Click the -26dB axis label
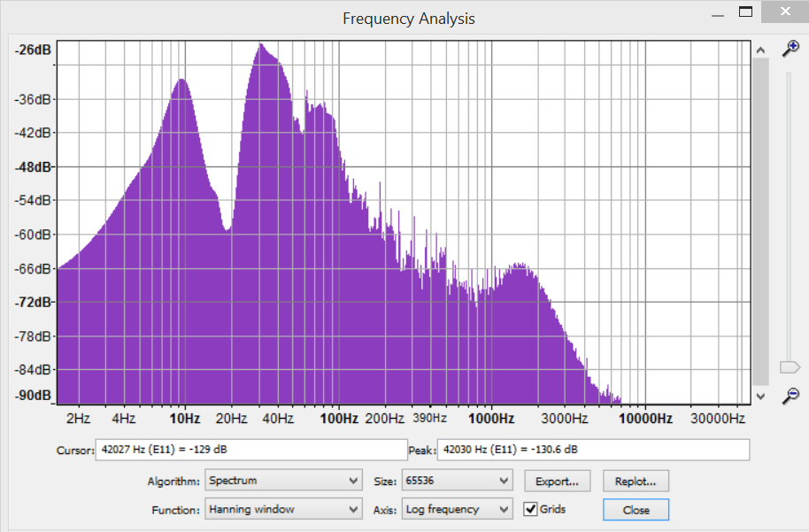 click(33, 50)
